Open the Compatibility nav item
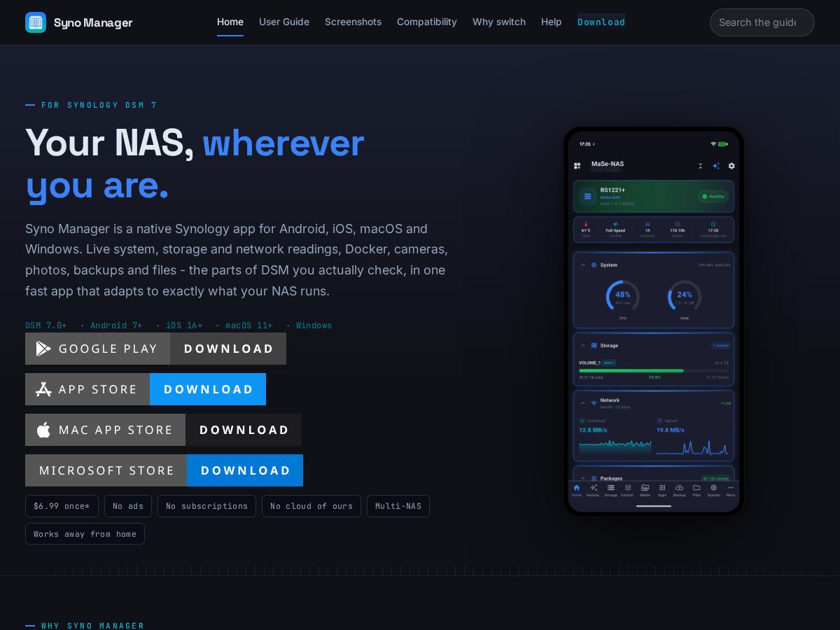 pyautogui.click(x=427, y=22)
